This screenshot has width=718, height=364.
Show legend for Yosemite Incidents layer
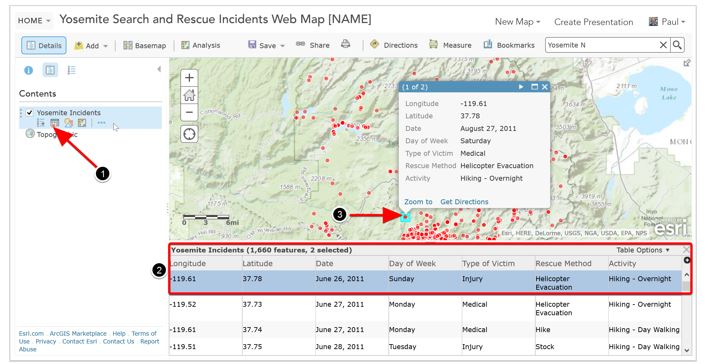[41, 123]
